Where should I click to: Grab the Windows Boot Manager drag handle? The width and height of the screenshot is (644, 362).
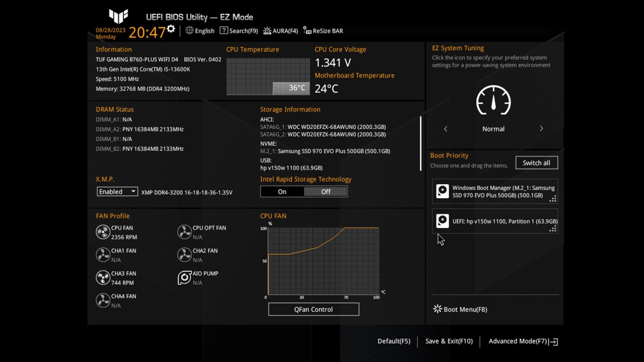point(553,199)
